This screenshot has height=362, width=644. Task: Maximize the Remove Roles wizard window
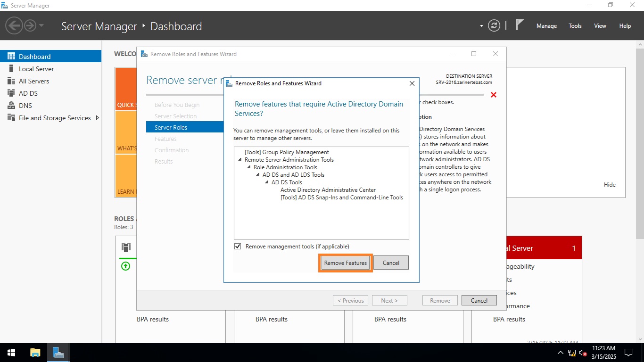[474, 54]
